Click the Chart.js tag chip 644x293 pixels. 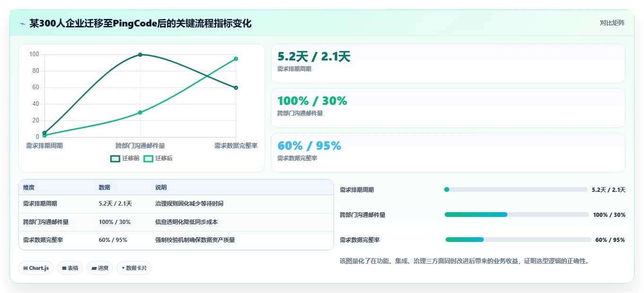click(x=36, y=268)
